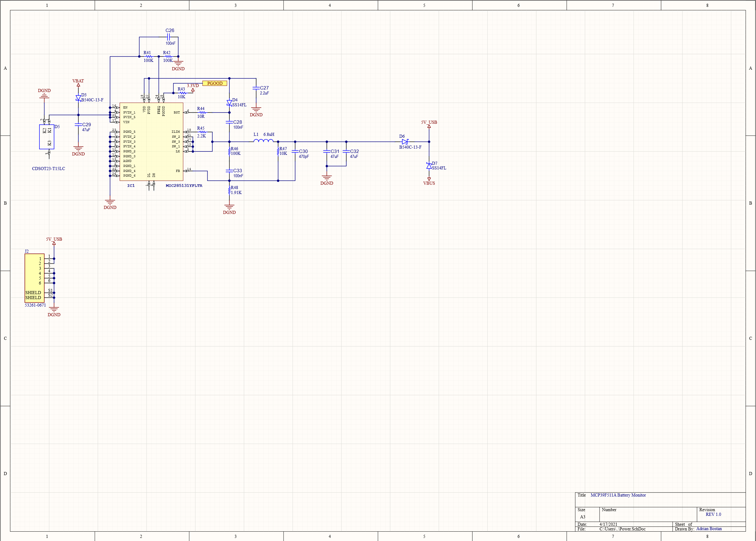Click the D3 diode below VBAT
This screenshot has height=541, width=756.
78,98
